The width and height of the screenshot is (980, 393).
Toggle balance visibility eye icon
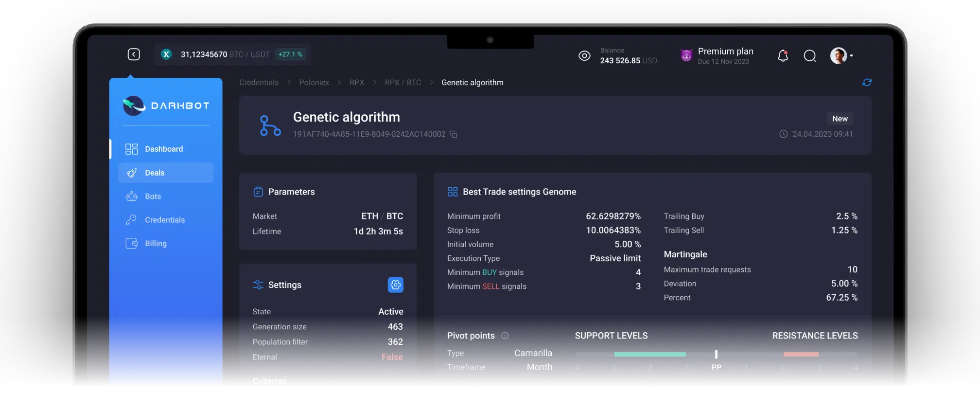click(584, 56)
